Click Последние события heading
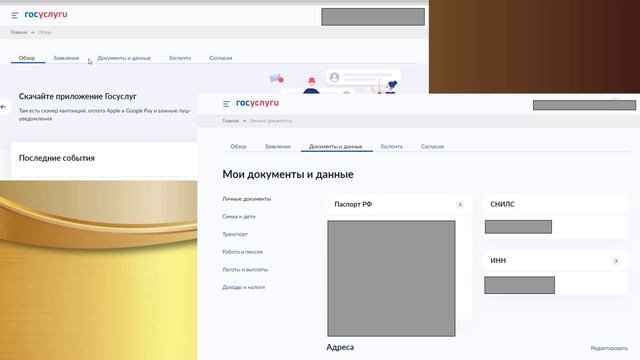 [x=57, y=158]
